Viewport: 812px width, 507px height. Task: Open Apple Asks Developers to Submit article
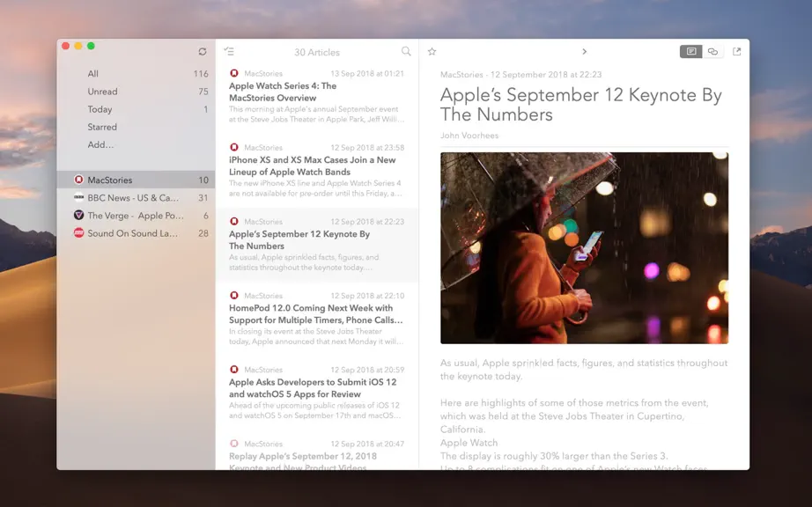click(x=317, y=393)
